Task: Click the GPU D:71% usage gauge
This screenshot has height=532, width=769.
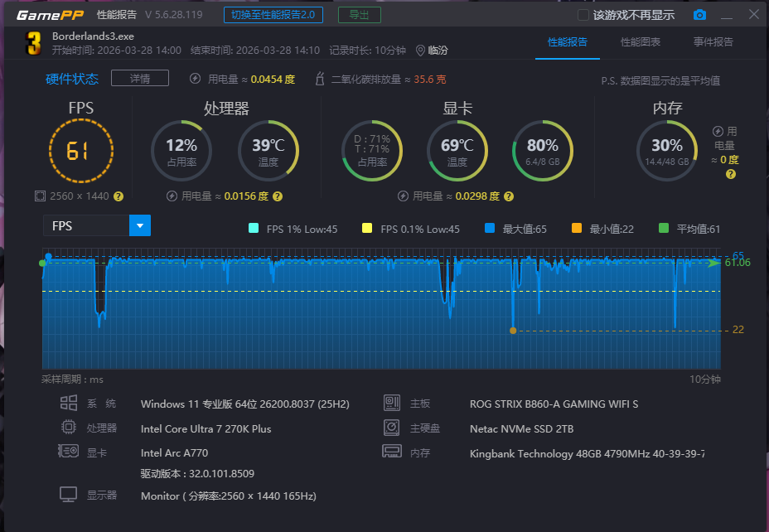Action: point(372,151)
